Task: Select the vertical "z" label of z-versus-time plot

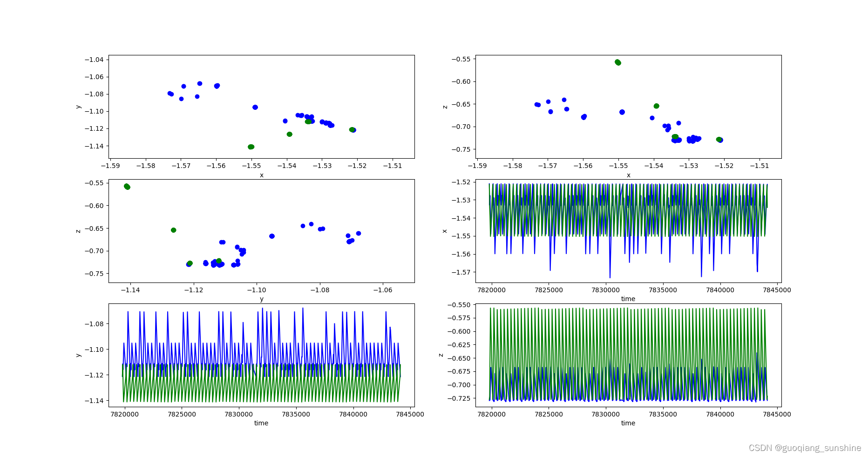Action: (x=441, y=355)
